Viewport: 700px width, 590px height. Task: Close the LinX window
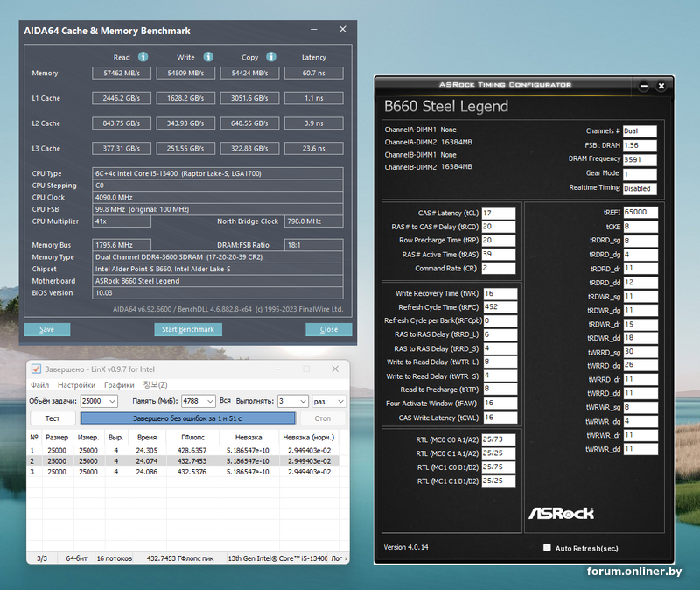tap(335, 369)
